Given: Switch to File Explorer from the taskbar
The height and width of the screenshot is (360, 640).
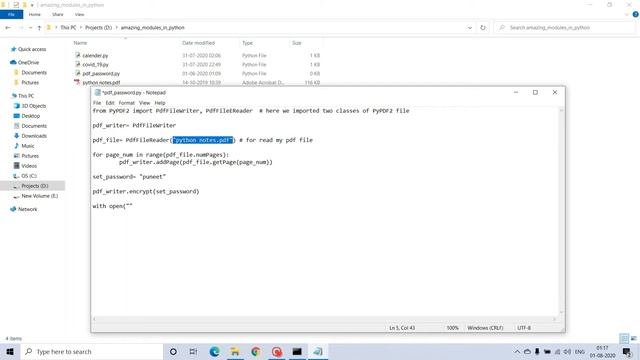Looking at the screenshot, I should point(235,351).
